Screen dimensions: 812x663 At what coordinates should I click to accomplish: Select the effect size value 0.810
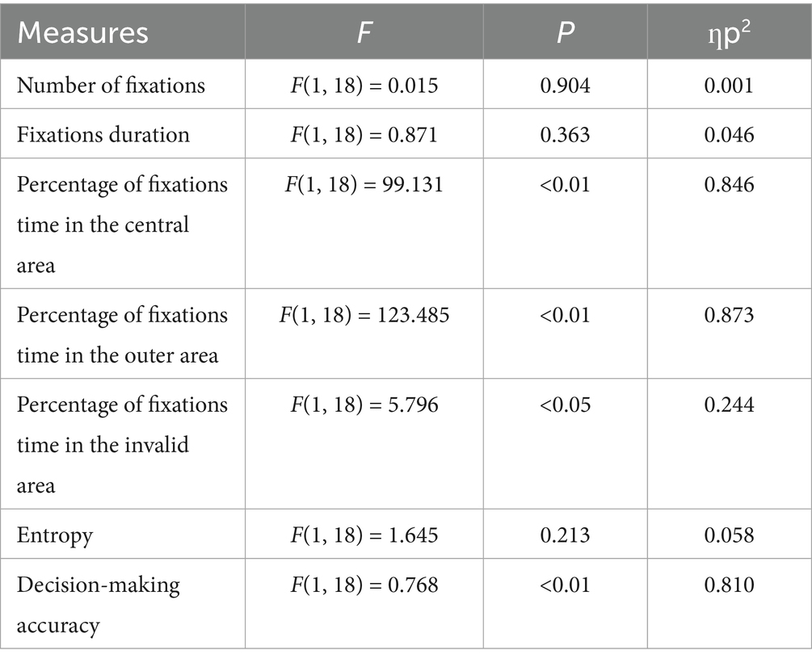click(x=728, y=584)
